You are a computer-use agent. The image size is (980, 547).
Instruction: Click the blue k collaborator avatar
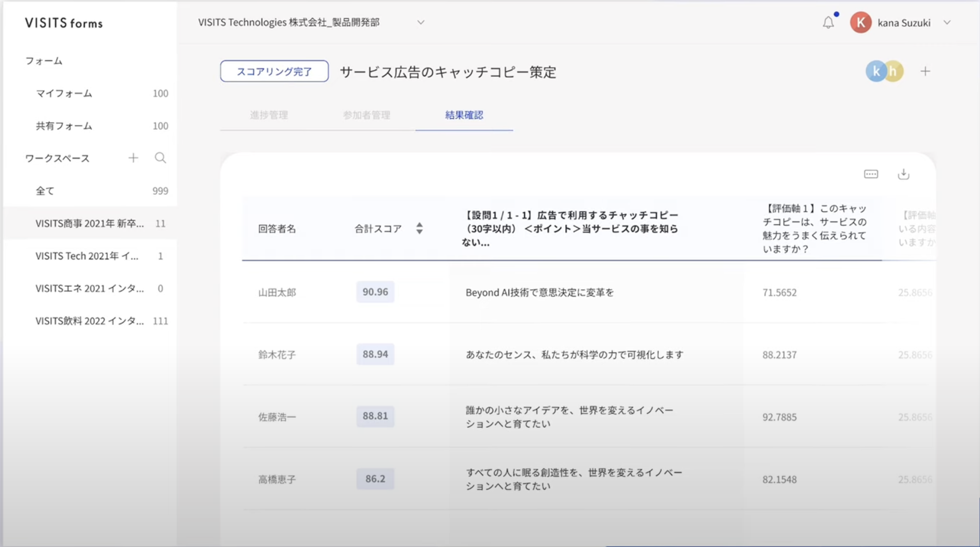point(876,71)
